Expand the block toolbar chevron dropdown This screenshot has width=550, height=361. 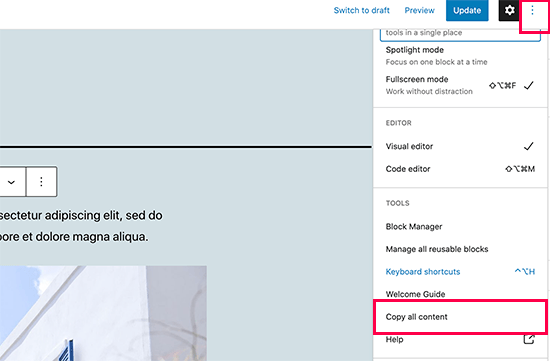[12, 182]
